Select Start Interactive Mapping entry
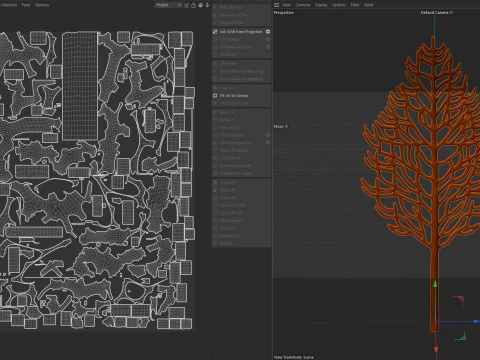 (x=241, y=71)
